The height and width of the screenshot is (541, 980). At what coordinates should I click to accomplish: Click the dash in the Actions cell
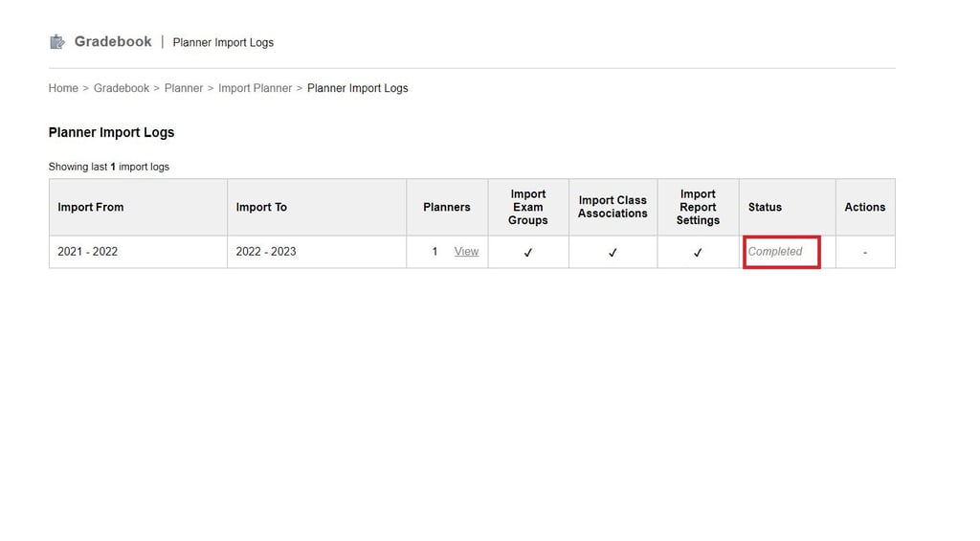865,252
